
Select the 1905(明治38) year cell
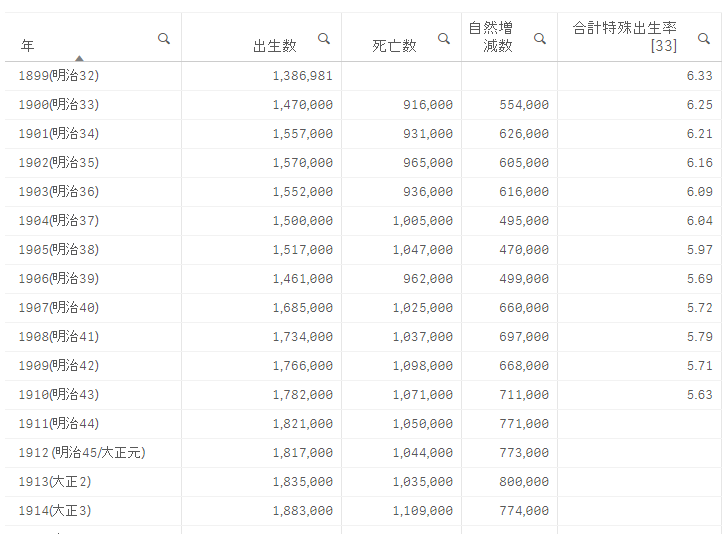click(x=59, y=250)
